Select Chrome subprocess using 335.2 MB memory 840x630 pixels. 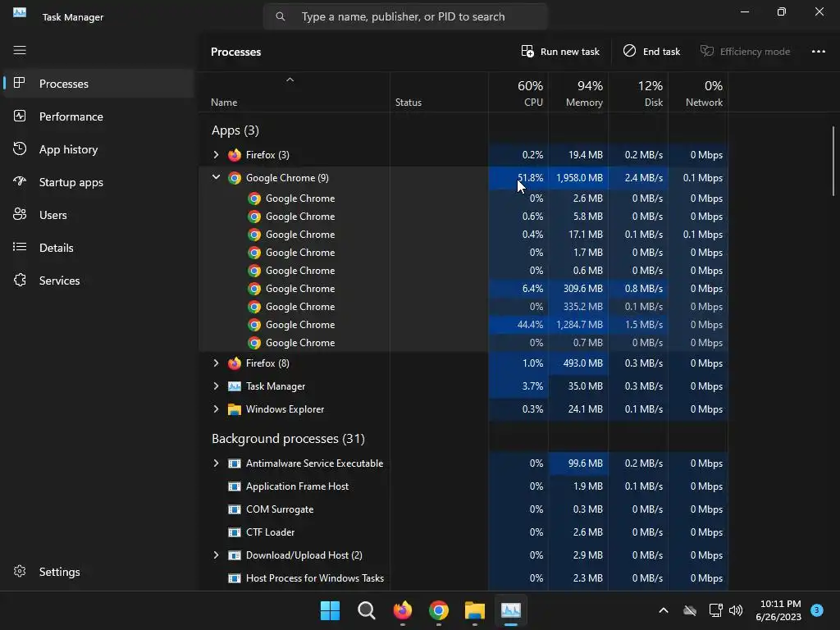[463, 307]
